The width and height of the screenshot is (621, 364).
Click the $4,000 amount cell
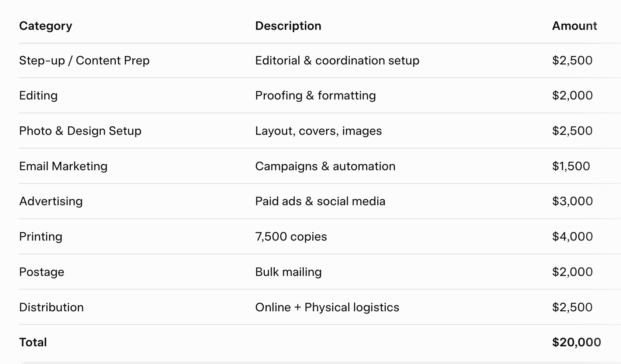572,237
